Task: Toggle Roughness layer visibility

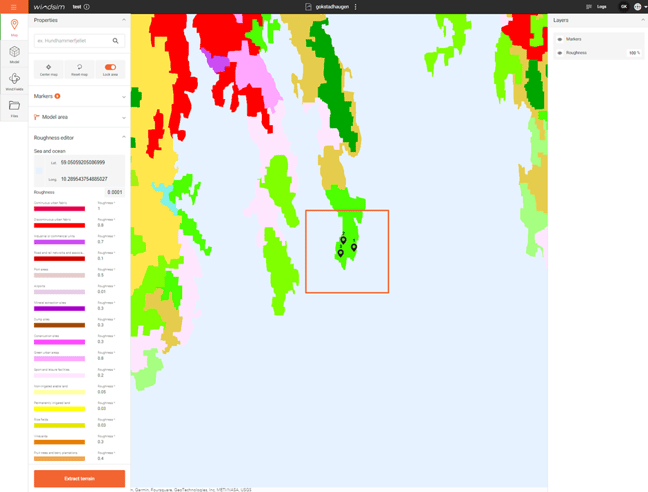Action: [x=560, y=52]
